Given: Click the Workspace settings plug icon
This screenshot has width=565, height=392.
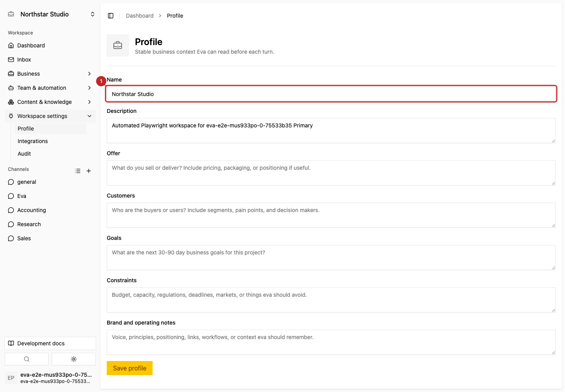Looking at the screenshot, I should 11,116.
